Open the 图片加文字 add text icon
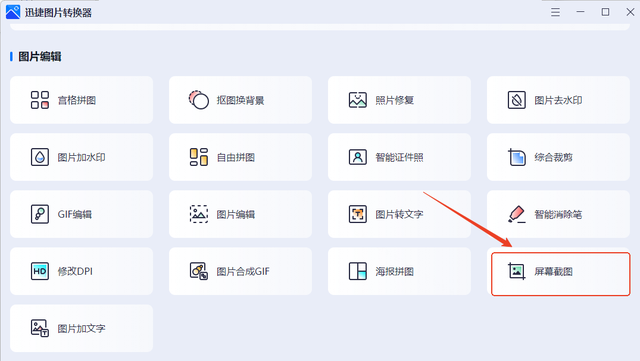Screen dimensions: 640x361 pyautogui.click(x=40, y=328)
